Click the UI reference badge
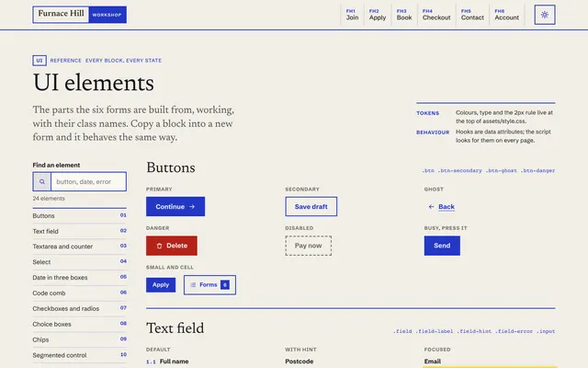This screenshot has width=588, height=368. click(40, 61)
